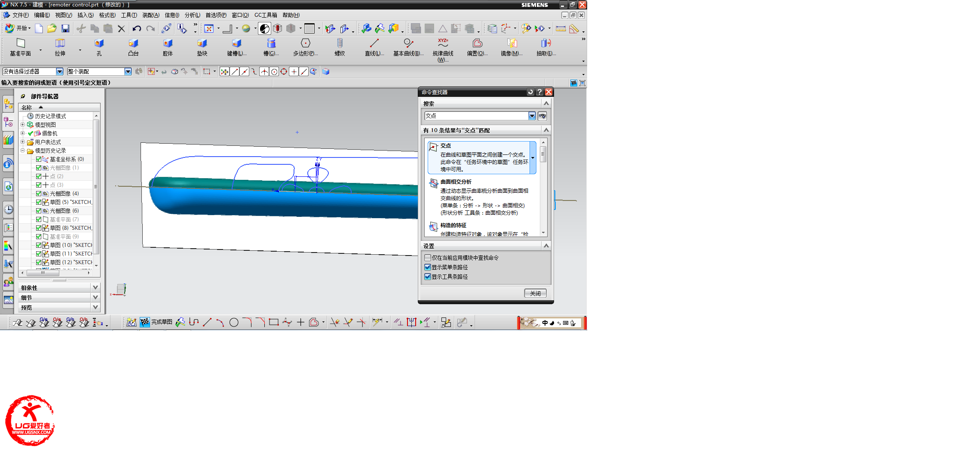
Task: Click the Delete X icon in the toolbar
Action: coord(121,28)
